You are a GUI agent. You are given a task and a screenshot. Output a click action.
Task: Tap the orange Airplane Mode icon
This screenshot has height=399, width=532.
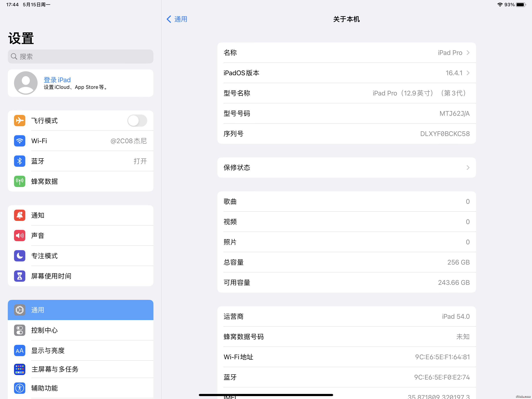pyautogui.click(x=19, y=121)
